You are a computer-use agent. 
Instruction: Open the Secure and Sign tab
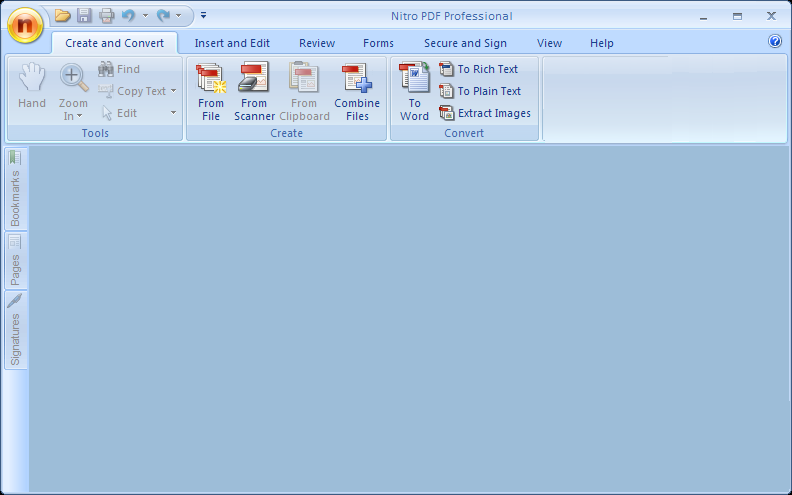(465, 43)
